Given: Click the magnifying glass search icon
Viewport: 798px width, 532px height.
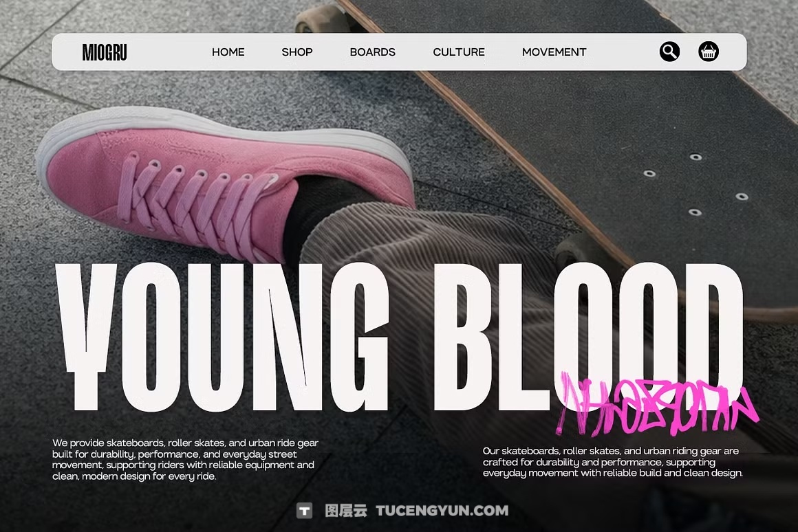Looking at the screenshot, I should click(x=669, y=52).
